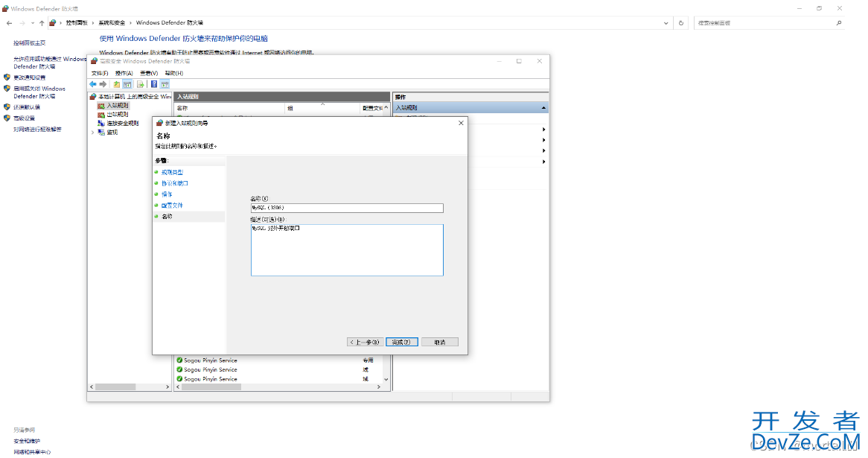
Task: Click the green check icon of the 专用 Sogou Pinyin Service rule
Action: pyautogui.click(x=179, y=360)
